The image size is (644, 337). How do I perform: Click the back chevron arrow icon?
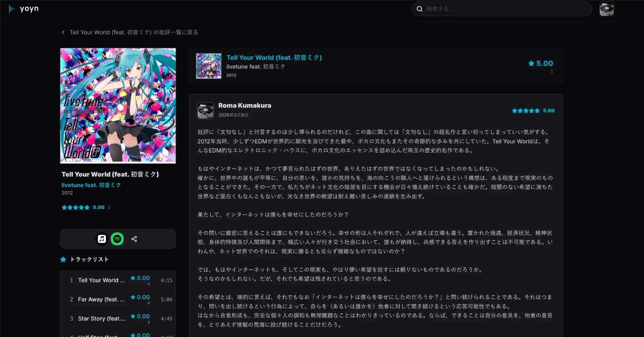63,32
